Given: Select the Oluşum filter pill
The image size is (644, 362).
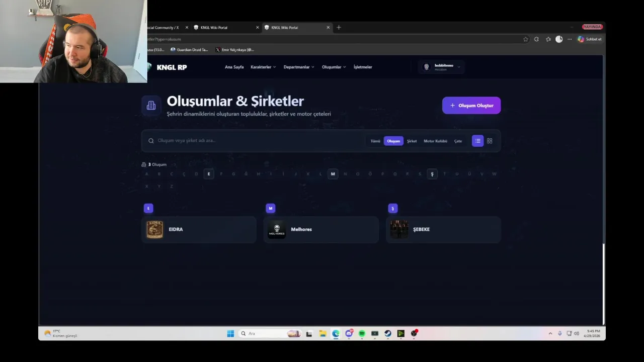Looking at the screenshot, I should point(393,141).
